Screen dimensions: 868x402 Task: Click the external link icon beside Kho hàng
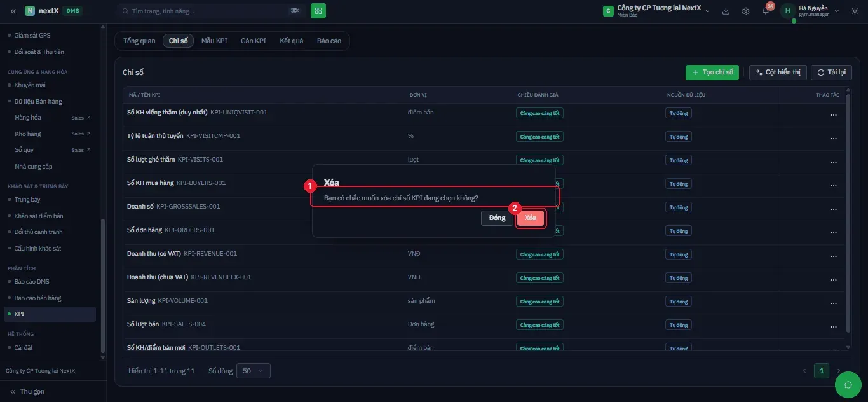tap(89, 134)
